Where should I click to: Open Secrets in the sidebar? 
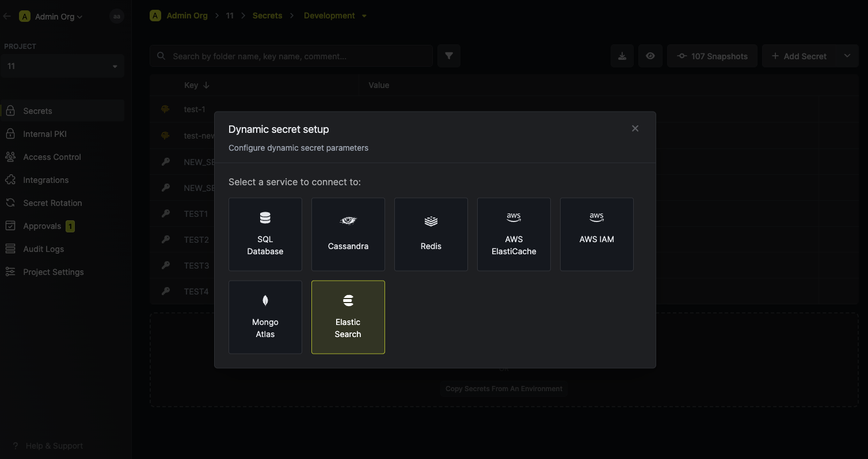pos(62,110)
